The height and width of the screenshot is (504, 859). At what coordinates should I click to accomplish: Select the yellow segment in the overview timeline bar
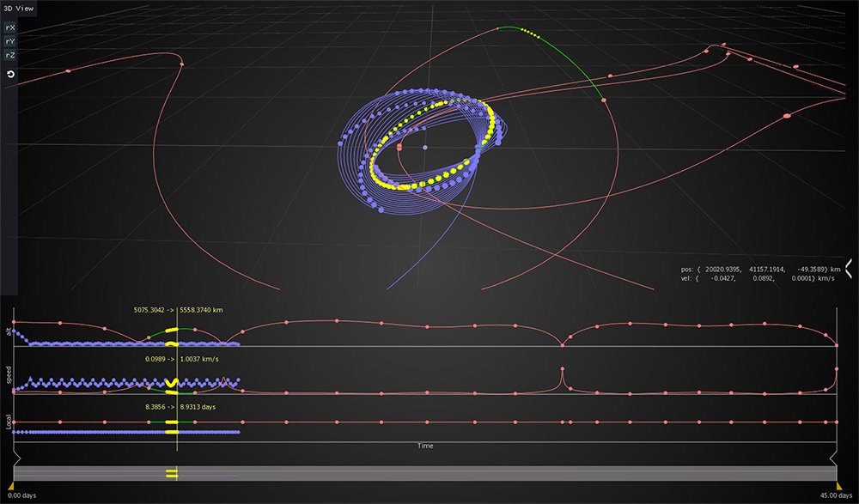coord(171,473)
